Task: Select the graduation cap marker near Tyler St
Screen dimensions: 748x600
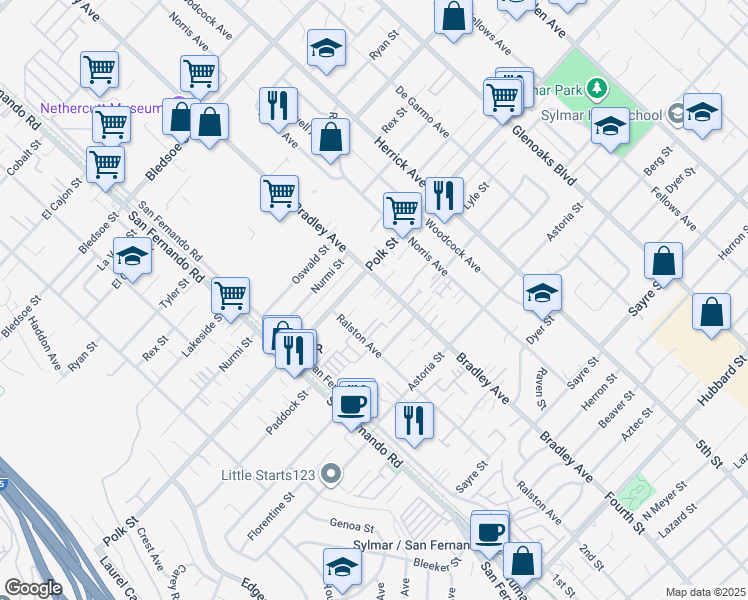Action: click(133, 257)
